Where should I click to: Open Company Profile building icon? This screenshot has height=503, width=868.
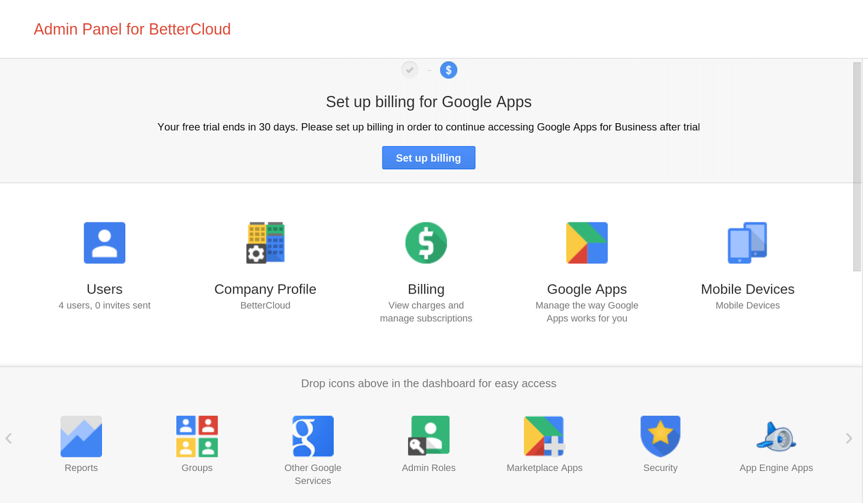pos(265,243)
